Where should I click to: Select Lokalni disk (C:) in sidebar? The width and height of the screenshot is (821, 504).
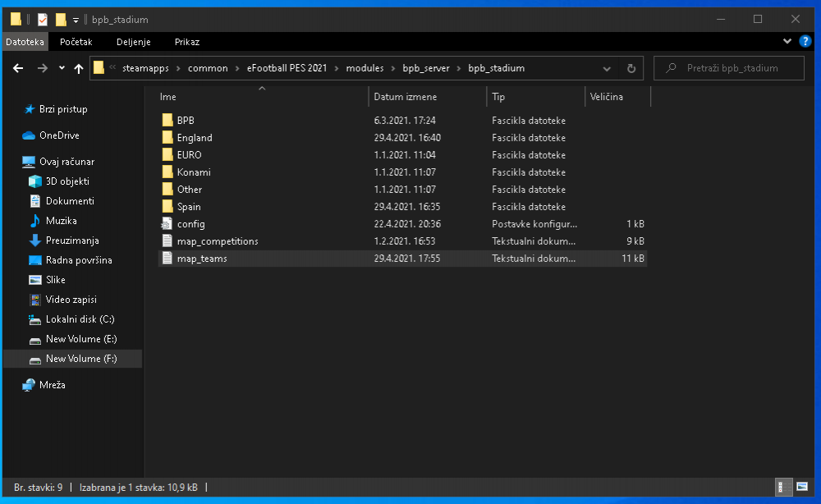click(80, 319)
